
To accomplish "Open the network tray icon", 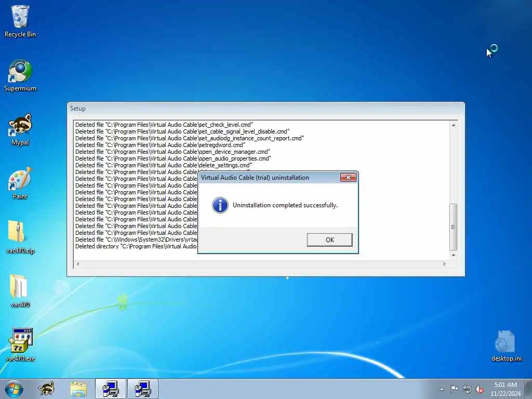I will click(467, 389).
